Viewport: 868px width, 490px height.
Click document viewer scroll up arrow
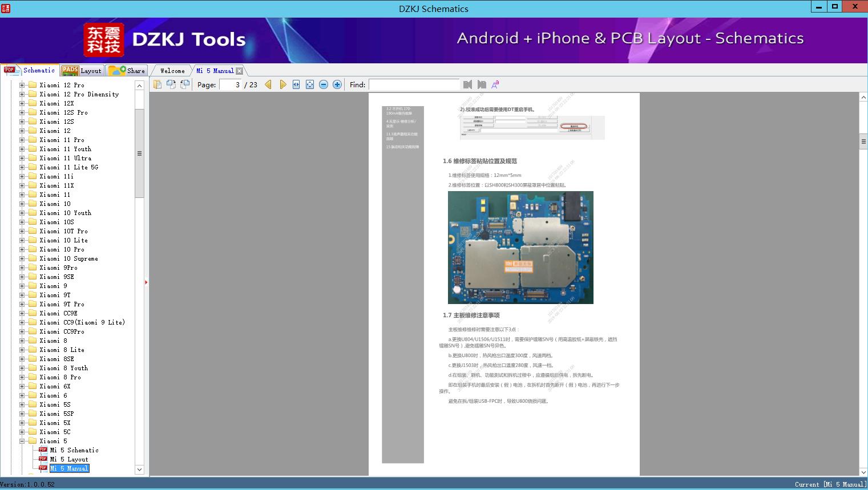click(863, 98)
